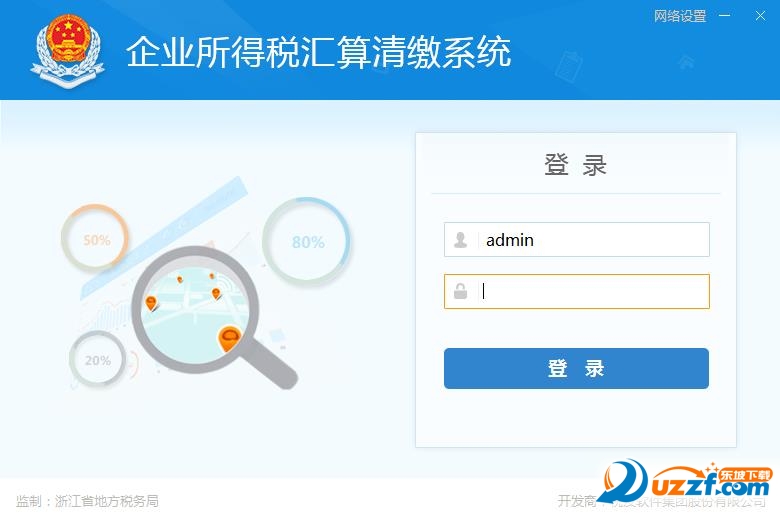The width and height of the screenshot is (780, 520).
Task: Click the national tax emblem logo
Action: (68, 51)
